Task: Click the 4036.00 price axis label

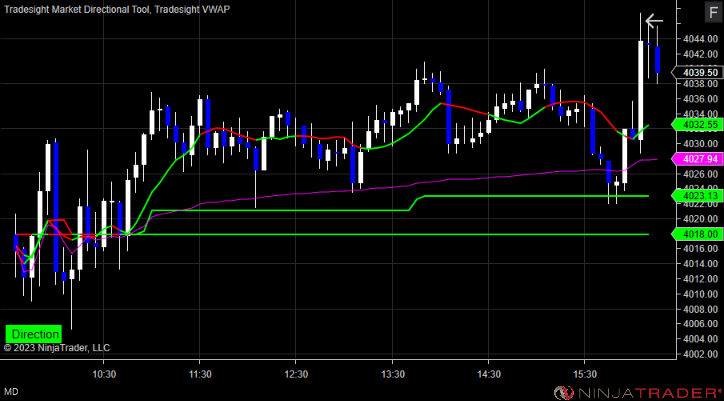Action: click(x=701, y=99)
